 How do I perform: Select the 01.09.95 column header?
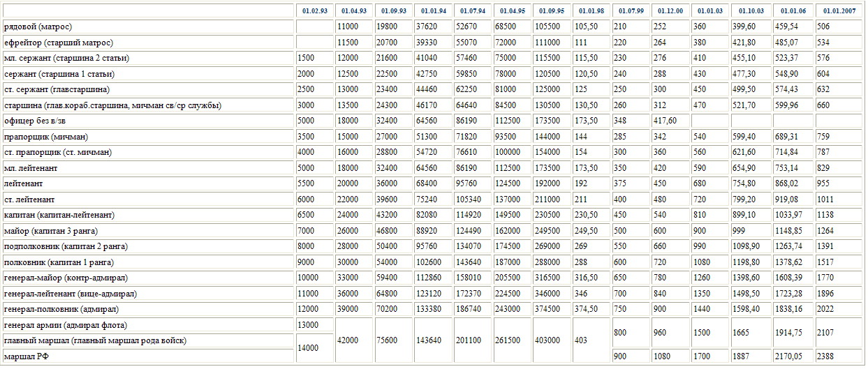(x=553, y=11)
